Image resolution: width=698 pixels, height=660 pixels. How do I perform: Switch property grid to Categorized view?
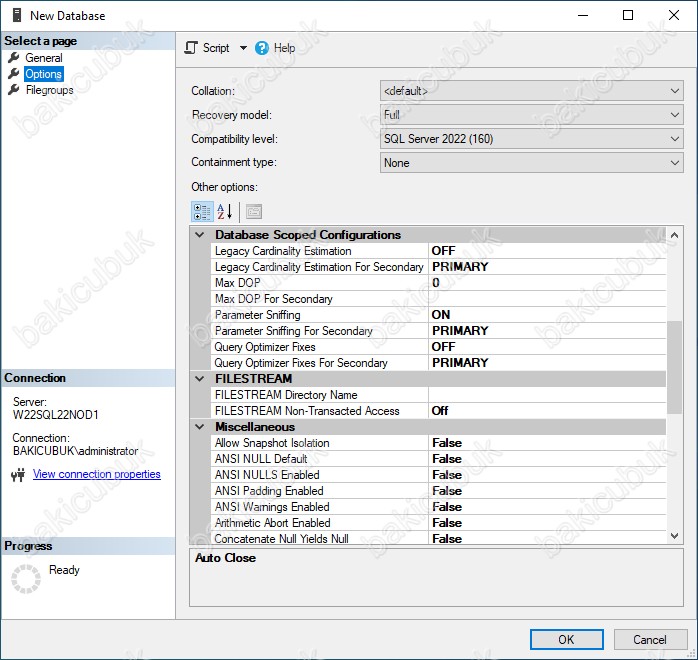pyautogui.click(x=201, y=211)
